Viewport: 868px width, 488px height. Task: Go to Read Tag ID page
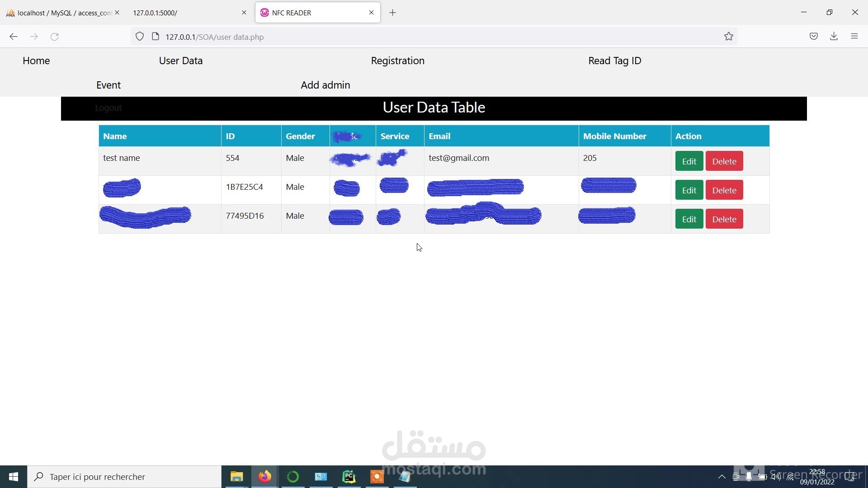614,61
